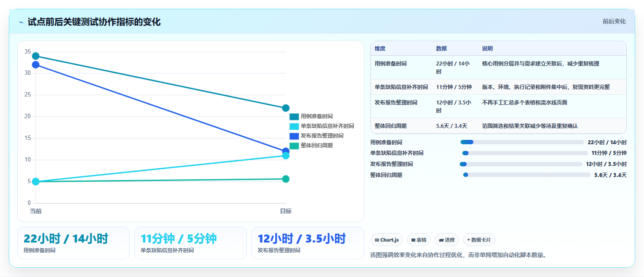The width and height of the screenshot is (644, 277).
Task: Click legend label 单条缺陷信息补齐时间
Action: click(327, 126)
